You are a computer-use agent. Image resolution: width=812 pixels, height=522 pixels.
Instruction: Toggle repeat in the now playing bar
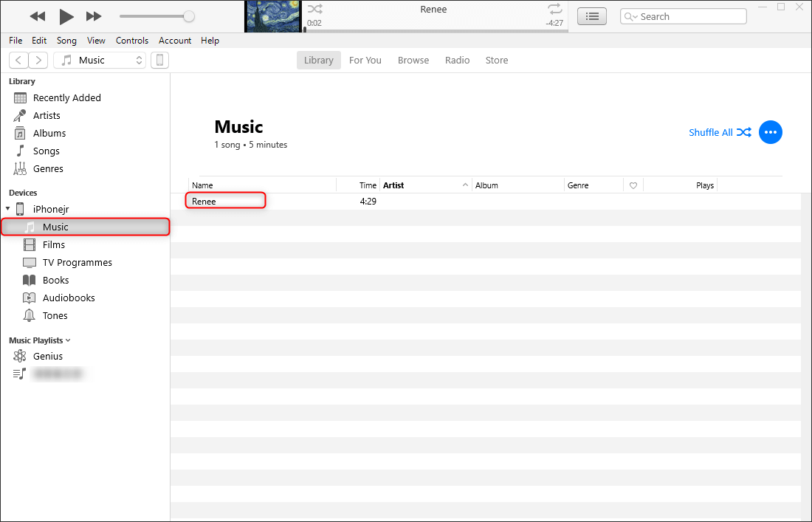(554, 10)
